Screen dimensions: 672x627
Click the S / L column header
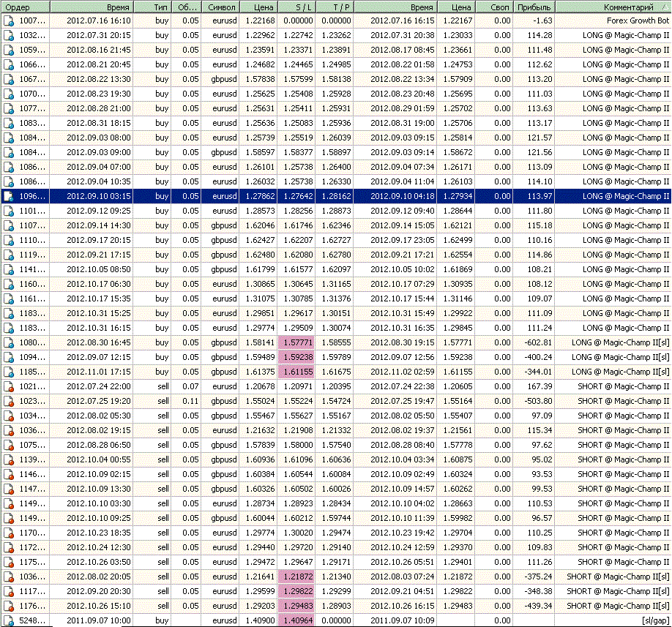click(296, 7)
